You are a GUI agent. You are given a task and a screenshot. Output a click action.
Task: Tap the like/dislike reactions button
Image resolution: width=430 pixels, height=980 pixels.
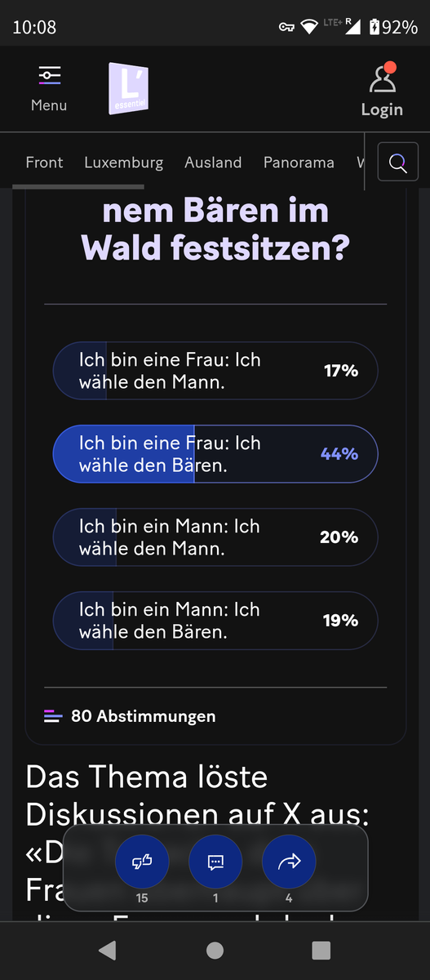[142, 862]
